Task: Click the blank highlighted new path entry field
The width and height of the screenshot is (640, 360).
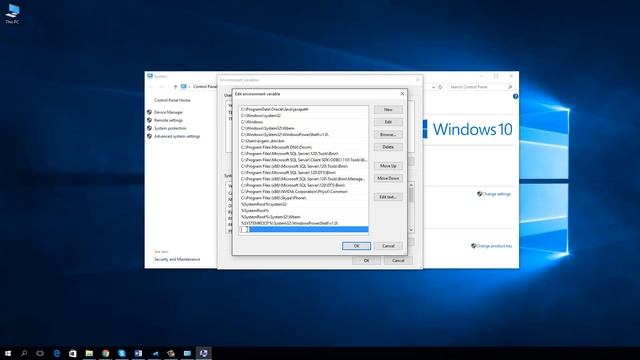Action: click(304, 229)
